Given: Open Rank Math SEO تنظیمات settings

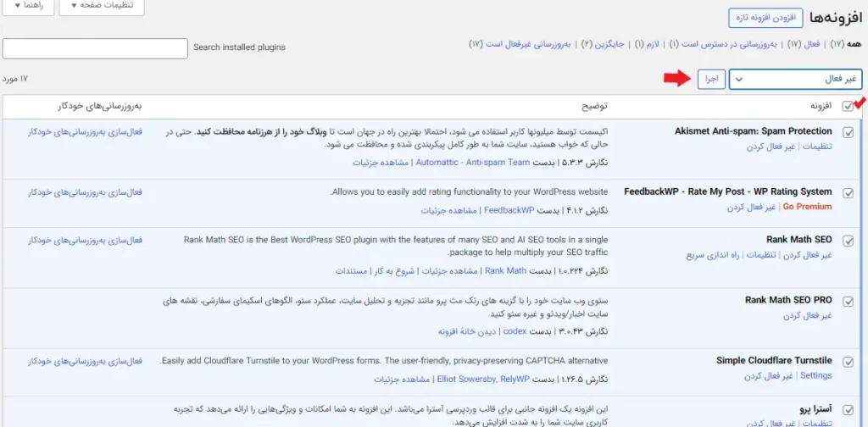Looking at the screenshot, I should 761,255.
